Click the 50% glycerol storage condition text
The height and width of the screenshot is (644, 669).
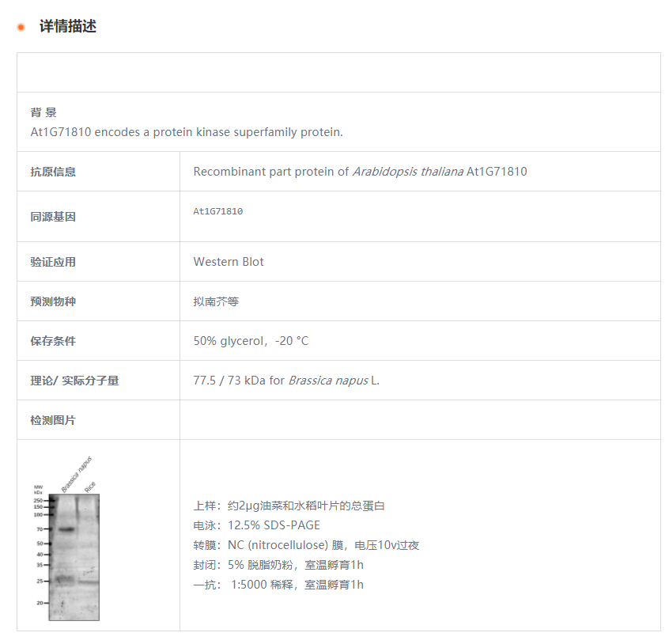[x=251, y=341]
